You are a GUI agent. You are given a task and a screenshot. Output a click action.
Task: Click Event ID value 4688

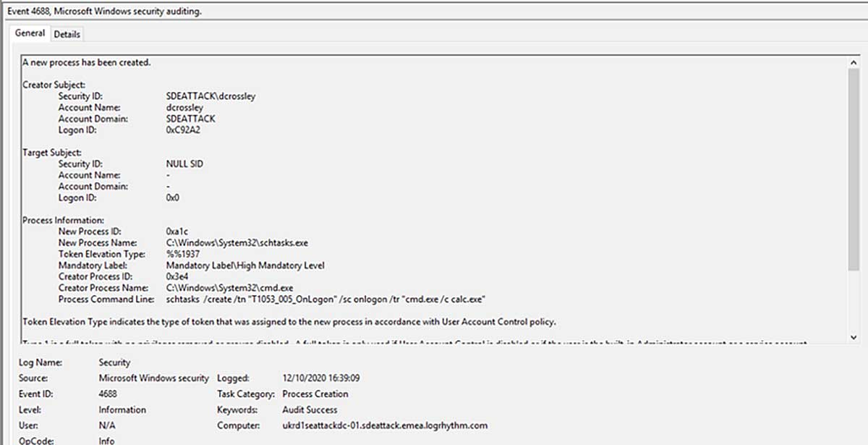[109, 394]
